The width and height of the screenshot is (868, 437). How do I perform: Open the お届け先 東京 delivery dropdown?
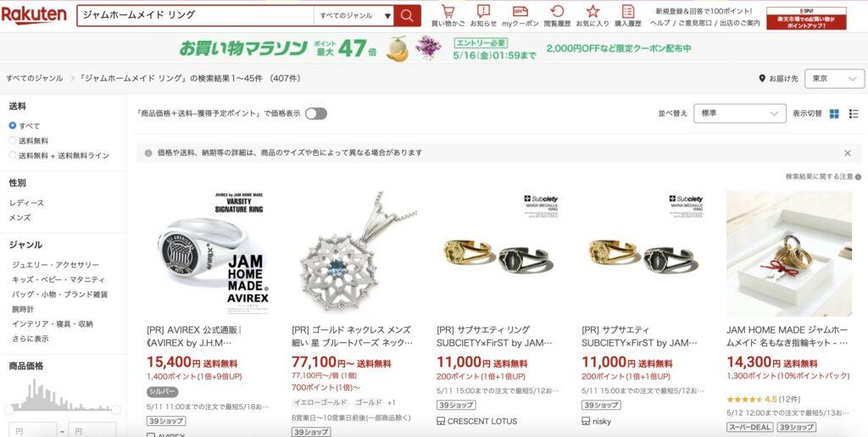(x=834, y=79)
